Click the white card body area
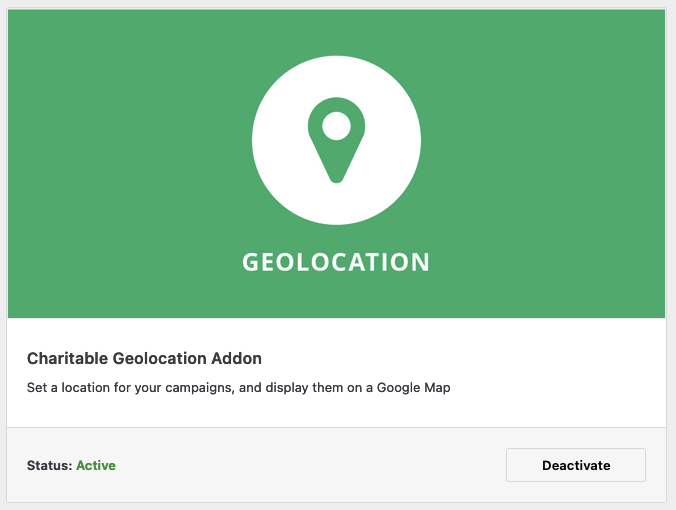676x510 pixels. click(336, 373)
